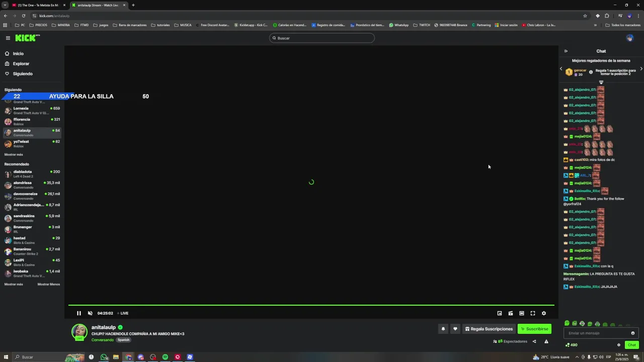This screenshot has width=644, height=362.
Task: Open Bananirou recommended channel
Action: click(x=32, y=251)
